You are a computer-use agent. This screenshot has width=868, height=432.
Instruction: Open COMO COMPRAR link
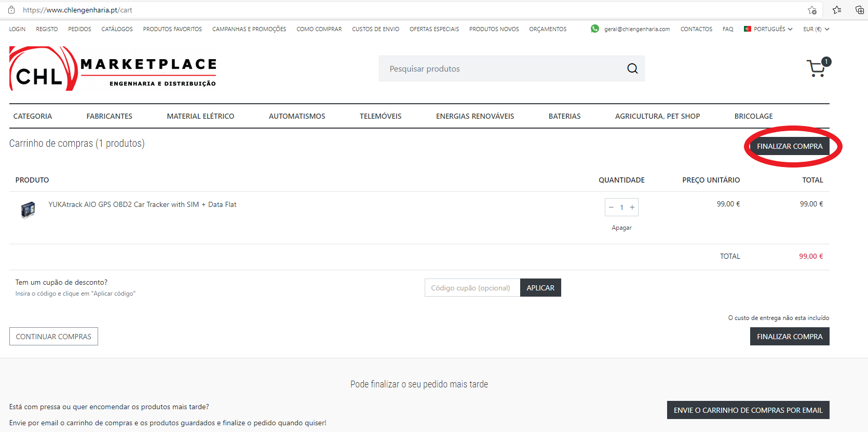pyautogui.click(x=319, y=29)
